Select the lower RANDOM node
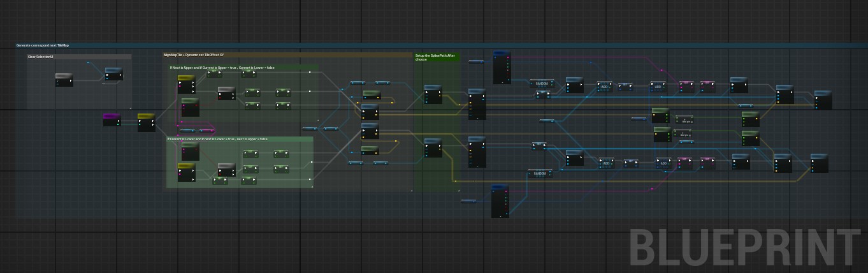 pyautogui.click(x=539, y=173)
